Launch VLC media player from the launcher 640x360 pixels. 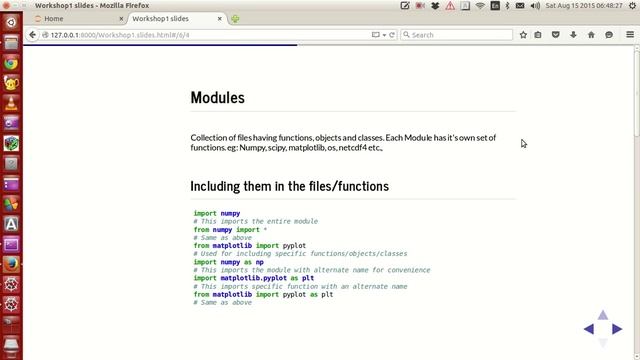pyautogui.click(x=11, y=103)
